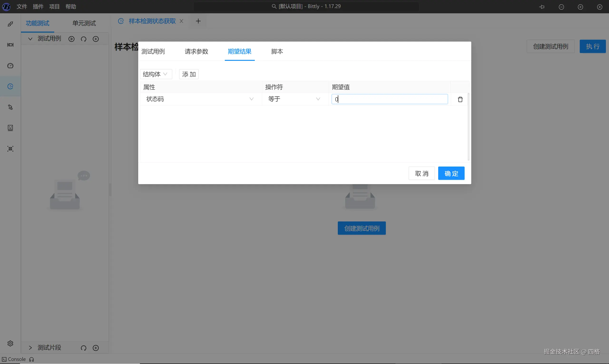
Task: Collapse the 测试用例 tree section
Action: tap(30, 39)
